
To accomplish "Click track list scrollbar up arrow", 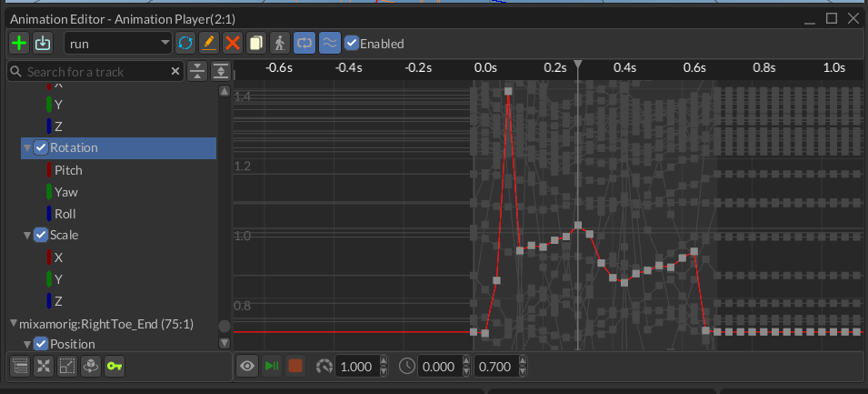I will click(224, 91).
